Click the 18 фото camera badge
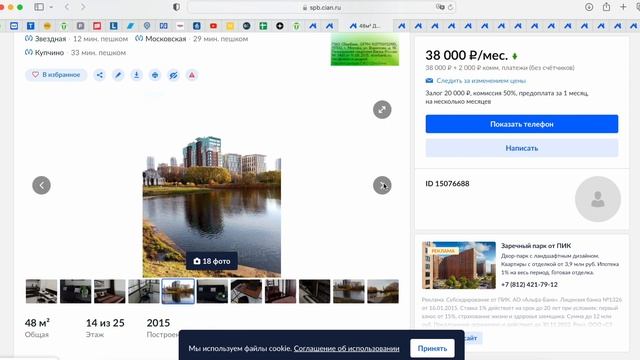Viewport: 640px width, 360px height. tap(212, 261)
